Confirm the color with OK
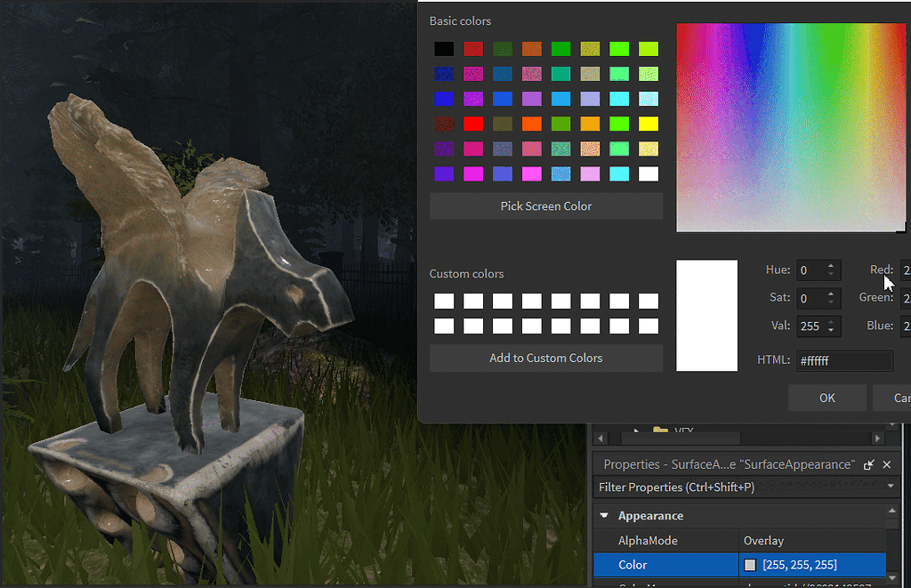Screen dimensions: 911x588 tap(826, 398)
